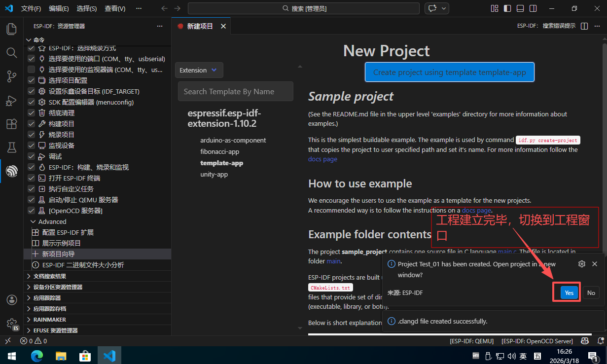Screen dimensions: 607x364
Task: Toggle checkbox for 构建项目
Action: coord(32,124)
